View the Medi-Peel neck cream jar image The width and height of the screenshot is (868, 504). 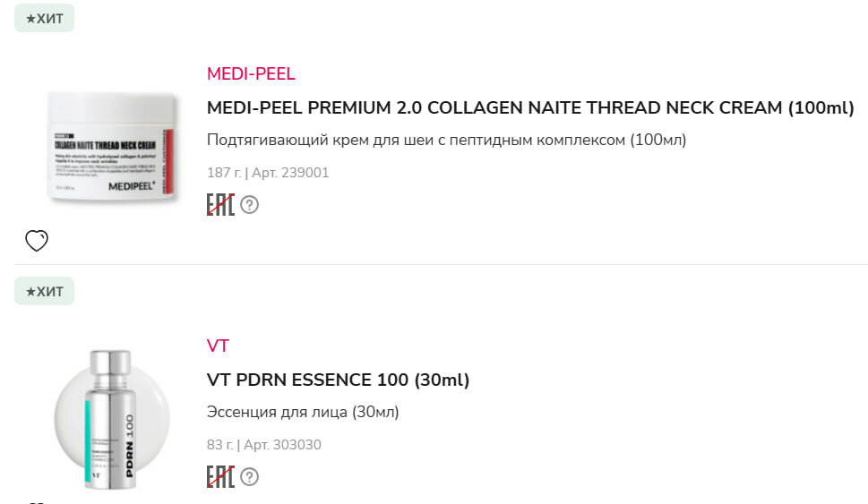point(112,148)
